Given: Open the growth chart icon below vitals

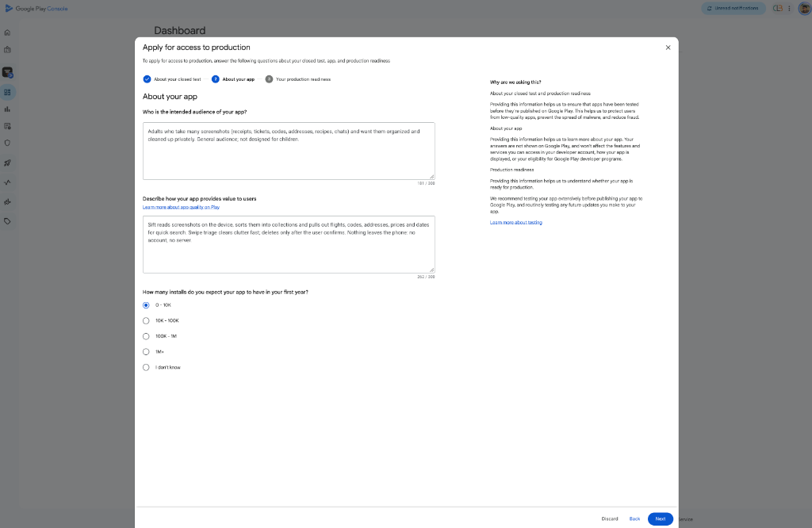Looking at the screenshot, I should point(7,202).
